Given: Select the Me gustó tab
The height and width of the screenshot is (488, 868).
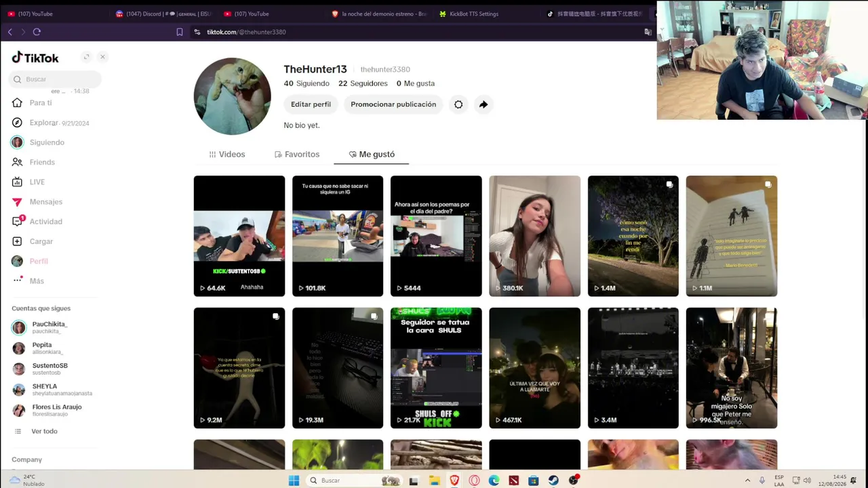Looking at the screenshot, I should tap(372, 155).
